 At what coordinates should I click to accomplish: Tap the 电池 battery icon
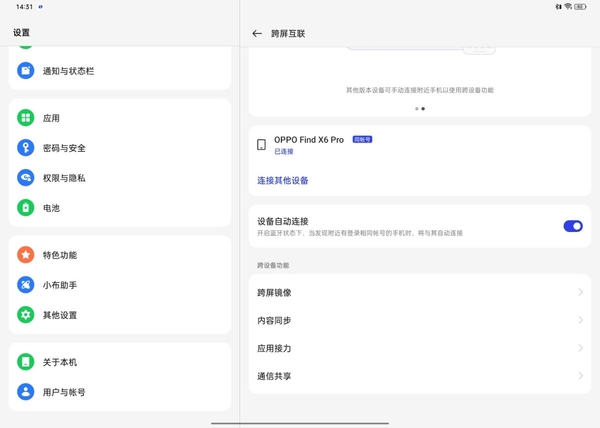tap(26, 208)
